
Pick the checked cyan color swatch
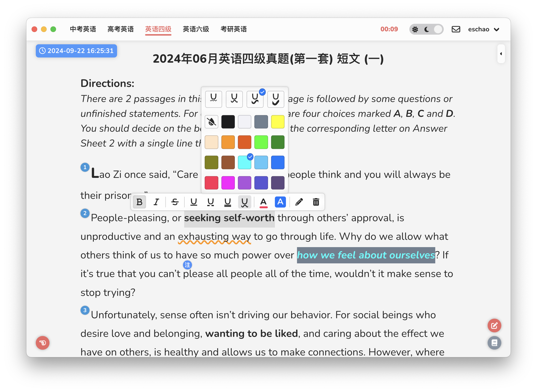click(244, 163)
